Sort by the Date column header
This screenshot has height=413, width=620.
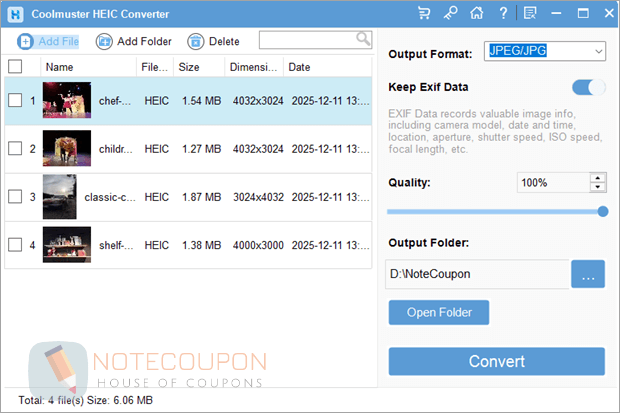327,67
